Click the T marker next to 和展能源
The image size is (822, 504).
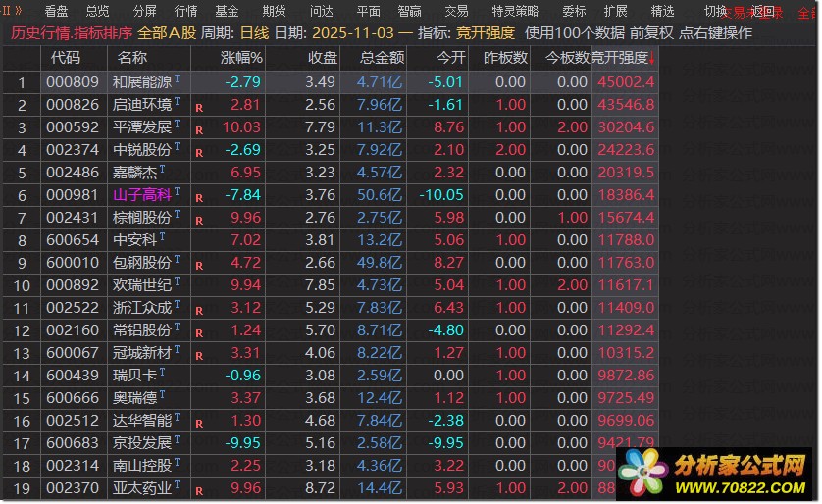click(x=178, y=78)
